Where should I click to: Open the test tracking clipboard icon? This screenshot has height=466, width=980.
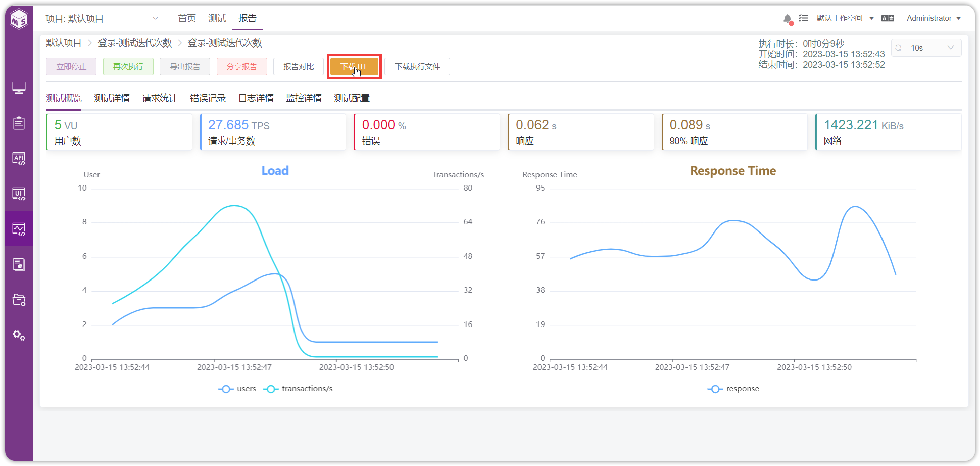(x=19, y=123)
